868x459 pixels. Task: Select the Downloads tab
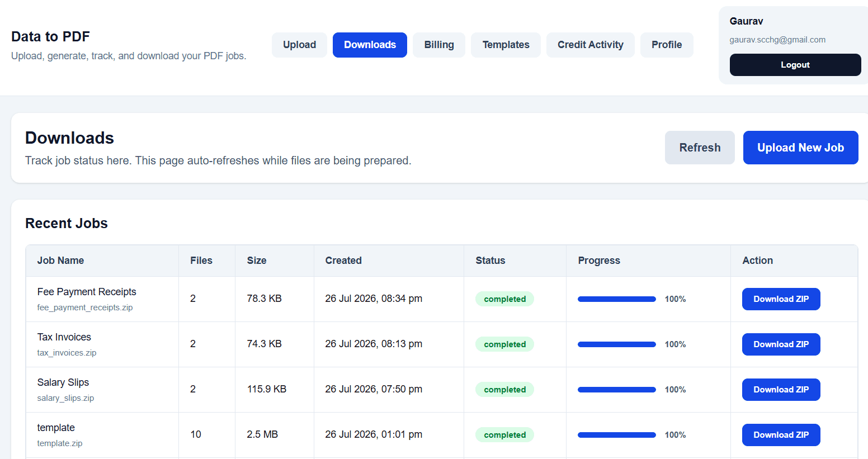point(370,45)
